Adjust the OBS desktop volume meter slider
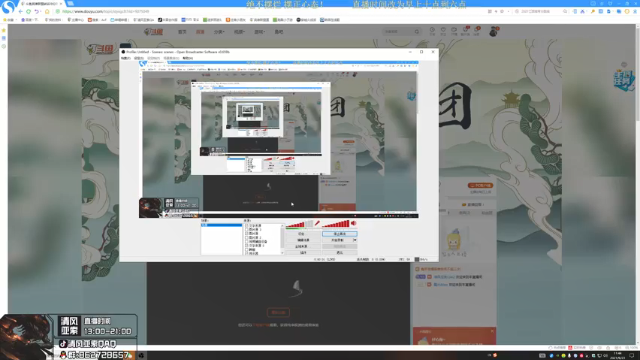 [x=336, y=223]
